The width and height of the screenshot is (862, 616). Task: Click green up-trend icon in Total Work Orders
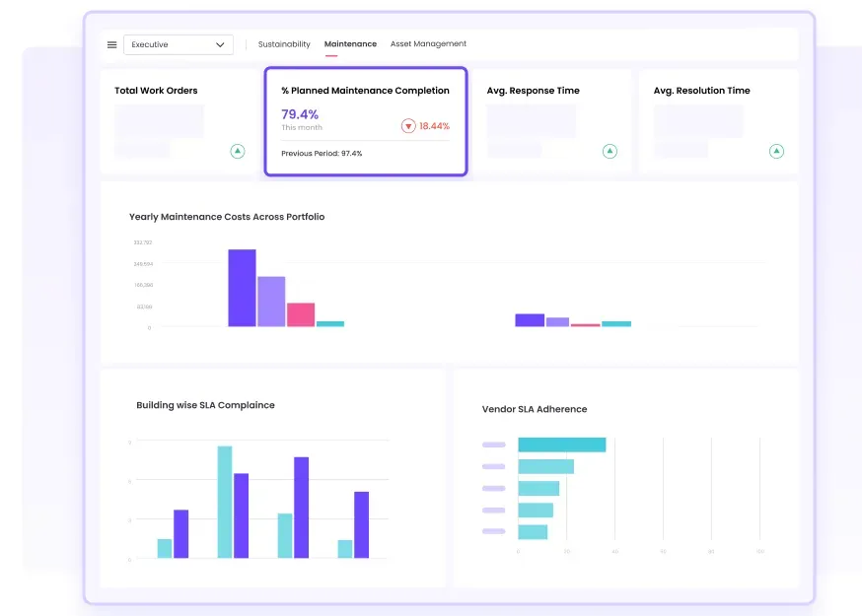(x=237, y=151)
